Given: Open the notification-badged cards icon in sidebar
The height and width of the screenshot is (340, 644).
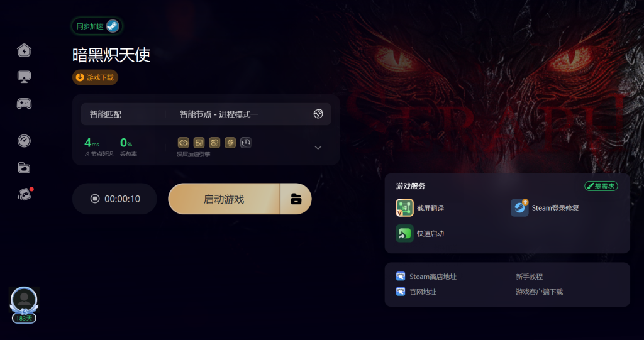Looking at the screenshot, I should pyautogui.click(x=25, y=194).
